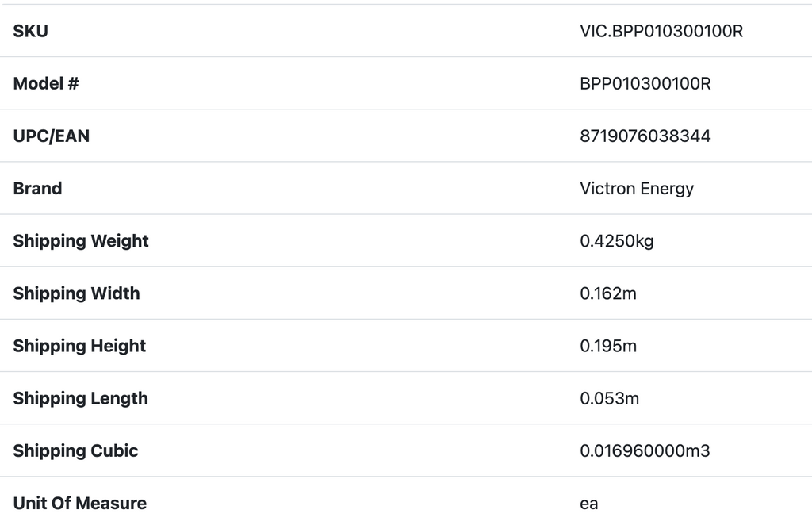Click the Shipping Cubic label

[75, 450]
